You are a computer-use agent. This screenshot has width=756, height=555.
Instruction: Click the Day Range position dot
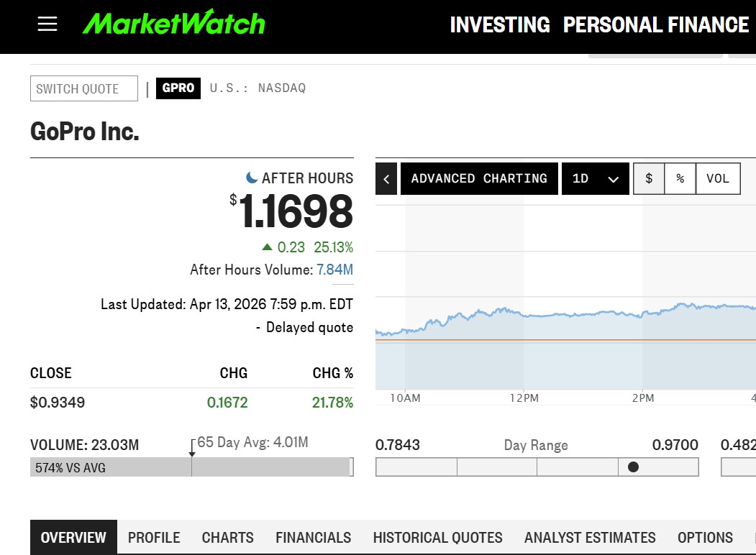[633, 467]
